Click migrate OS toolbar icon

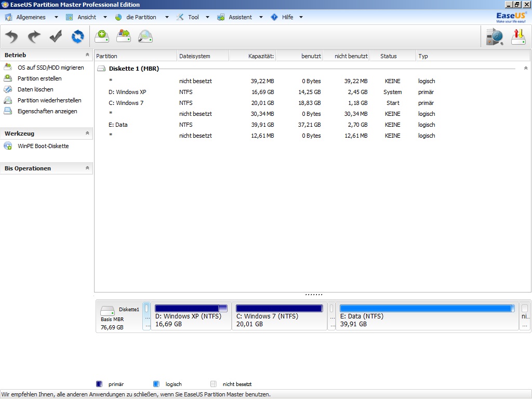point(124,36)
